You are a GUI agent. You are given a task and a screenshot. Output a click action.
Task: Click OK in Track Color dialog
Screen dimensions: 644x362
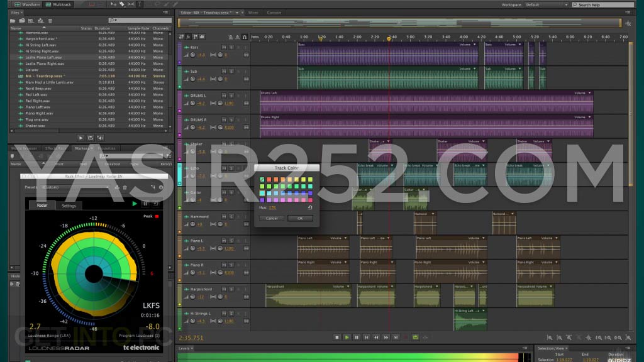click(300, 218)
